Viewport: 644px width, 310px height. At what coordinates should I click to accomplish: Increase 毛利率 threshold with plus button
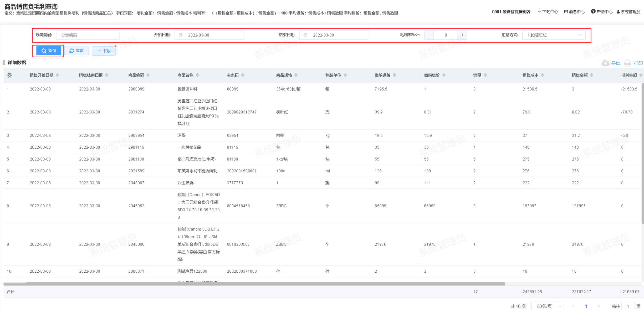[x=462, y=35]
